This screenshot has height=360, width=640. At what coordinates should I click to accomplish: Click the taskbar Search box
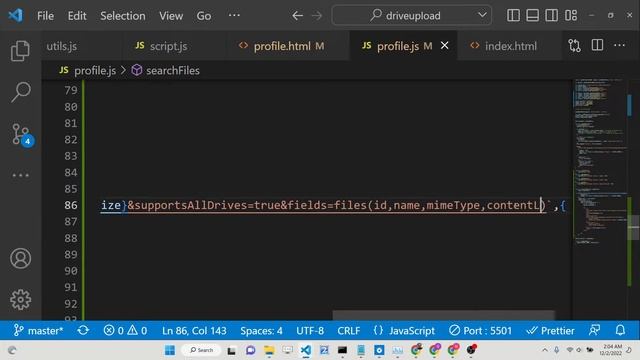(201, 350)
